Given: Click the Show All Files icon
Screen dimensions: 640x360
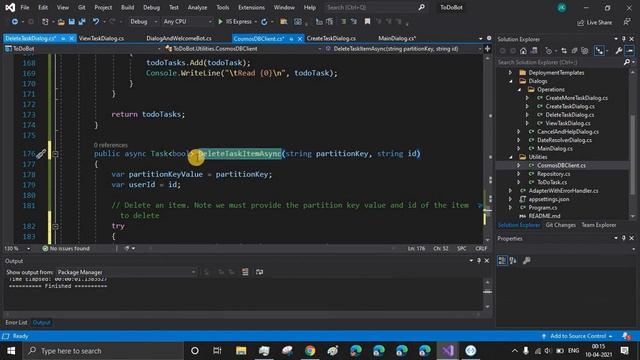Looking at the screenshot, I should coord(584,51).
